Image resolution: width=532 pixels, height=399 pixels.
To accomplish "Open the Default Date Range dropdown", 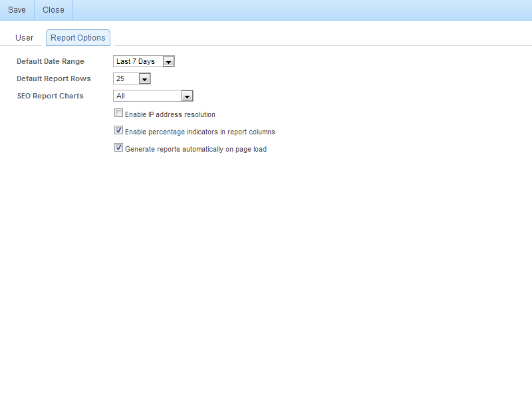I will coord(144,61).
